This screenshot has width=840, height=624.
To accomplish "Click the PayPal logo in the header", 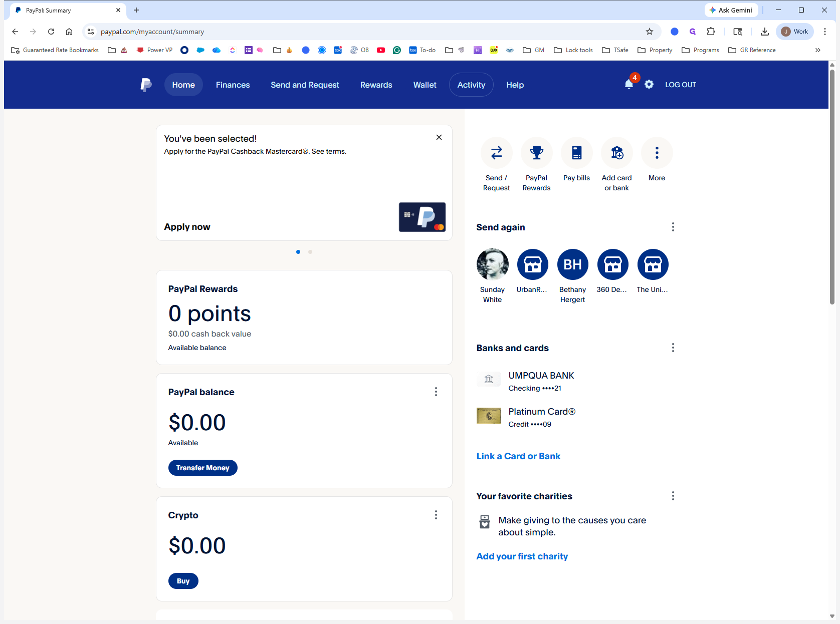I will coord(146,85).
